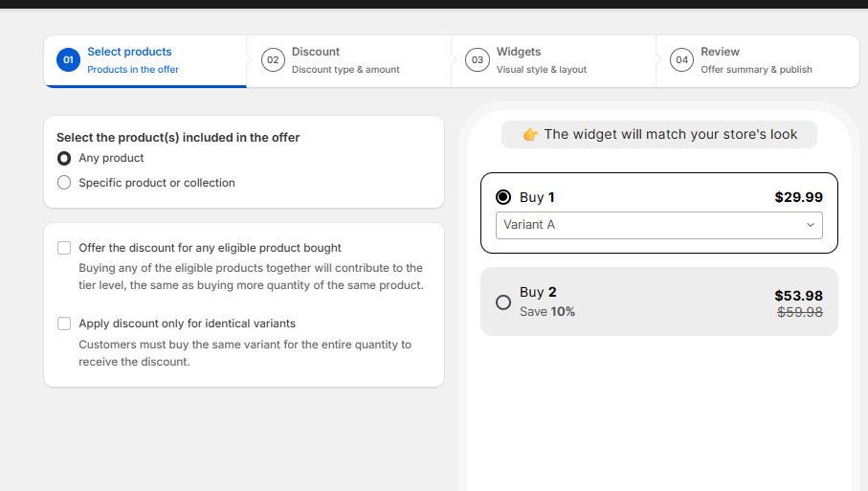The width and height of the screenshot is (868, 491).
Task: Click the Variant A dropdown chevron arrow
Action: [811, 225]
